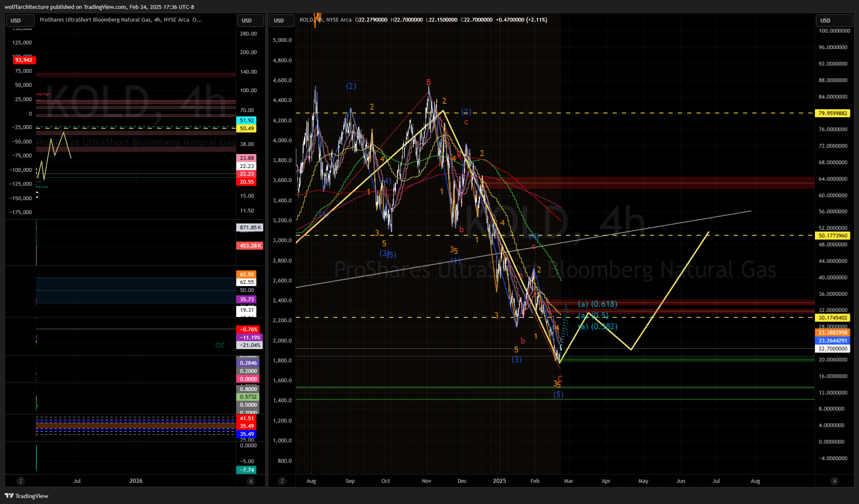Screen dimensions: 859x504
Task: Click the pink 23.88 price label
Action: pos(247,158)
